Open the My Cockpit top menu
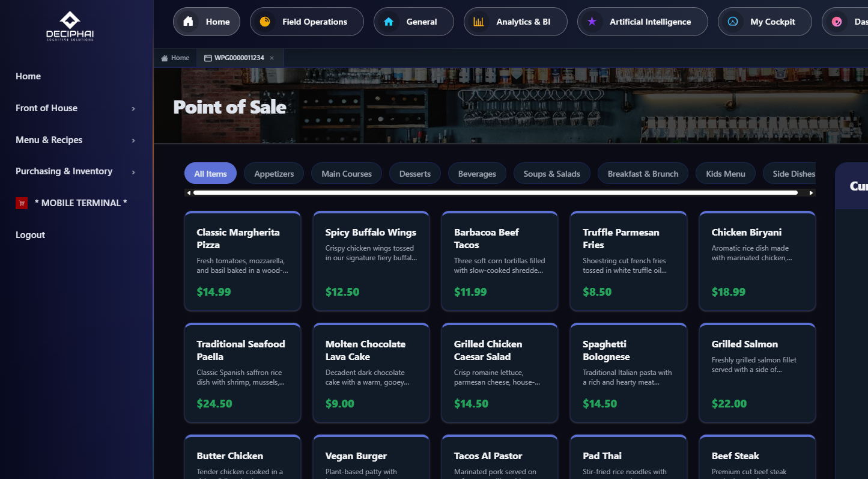 (765, 22)
